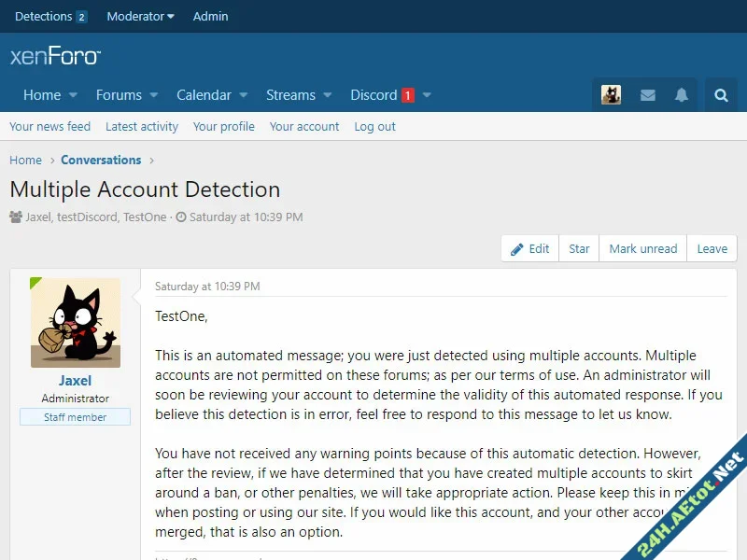Open Detections with 2 badge

(x=50, y=16)
